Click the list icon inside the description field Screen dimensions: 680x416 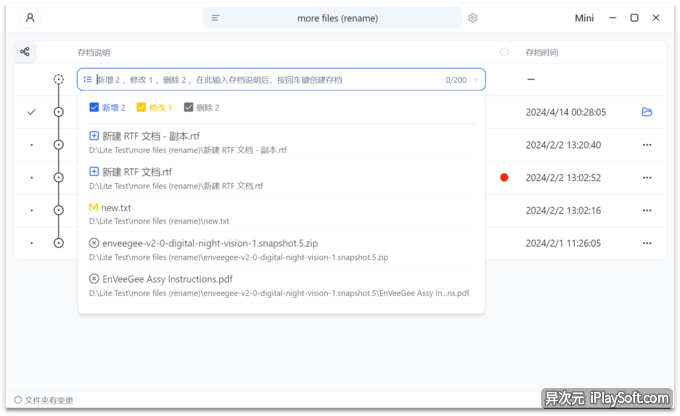pyautogui.click(x=88, y=79)
